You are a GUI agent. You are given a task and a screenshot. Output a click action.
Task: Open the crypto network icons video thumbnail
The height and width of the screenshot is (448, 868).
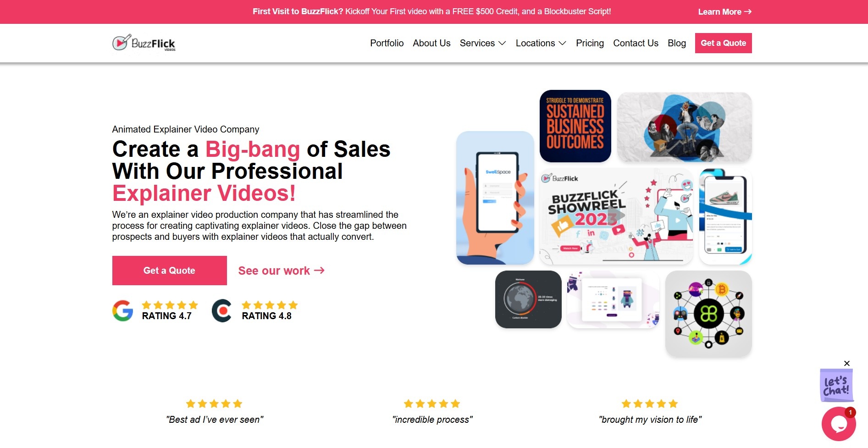click(x=708, y=314)
